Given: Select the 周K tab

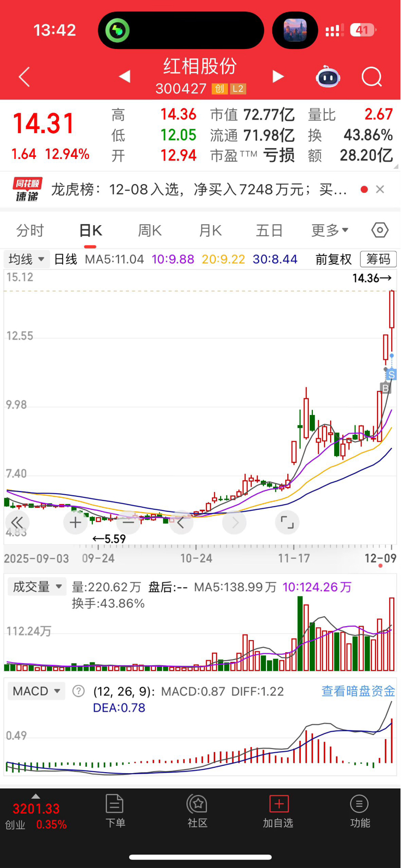Looking at the screenshot, I should pyautogui.click(x=150, y=230).
